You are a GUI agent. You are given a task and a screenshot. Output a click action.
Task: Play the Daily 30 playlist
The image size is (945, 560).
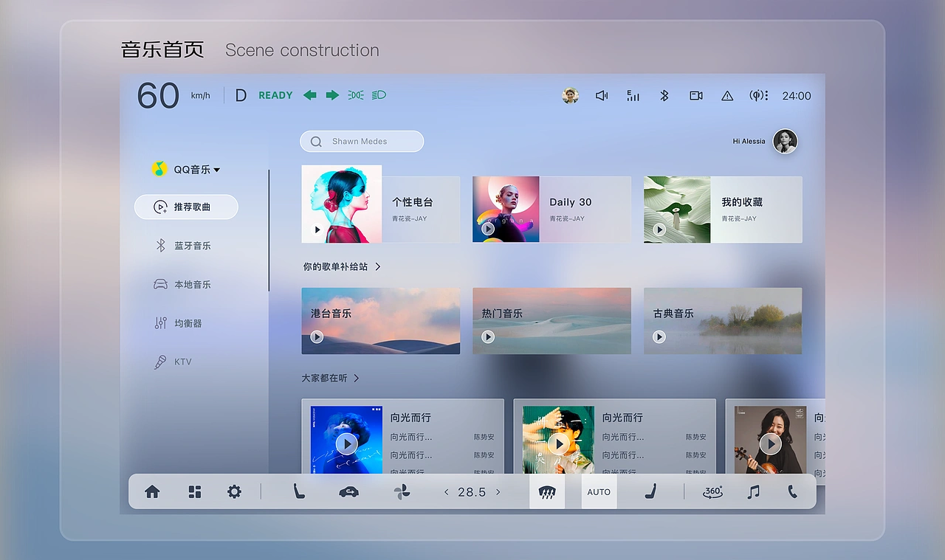click(488, 229)
